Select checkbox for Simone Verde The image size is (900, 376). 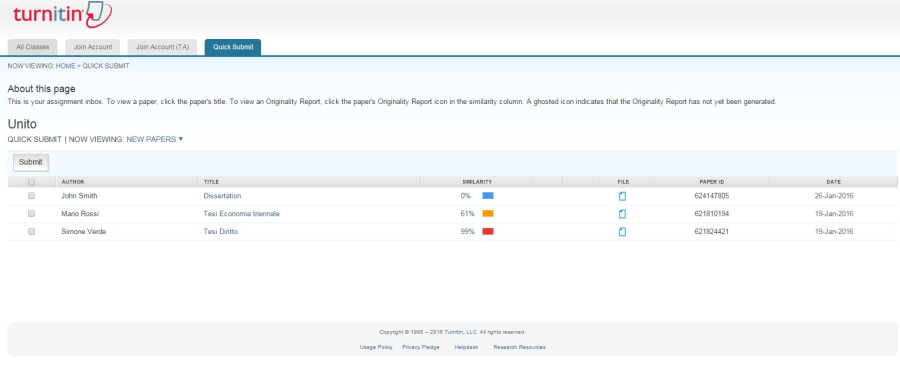tap(32, 231)
